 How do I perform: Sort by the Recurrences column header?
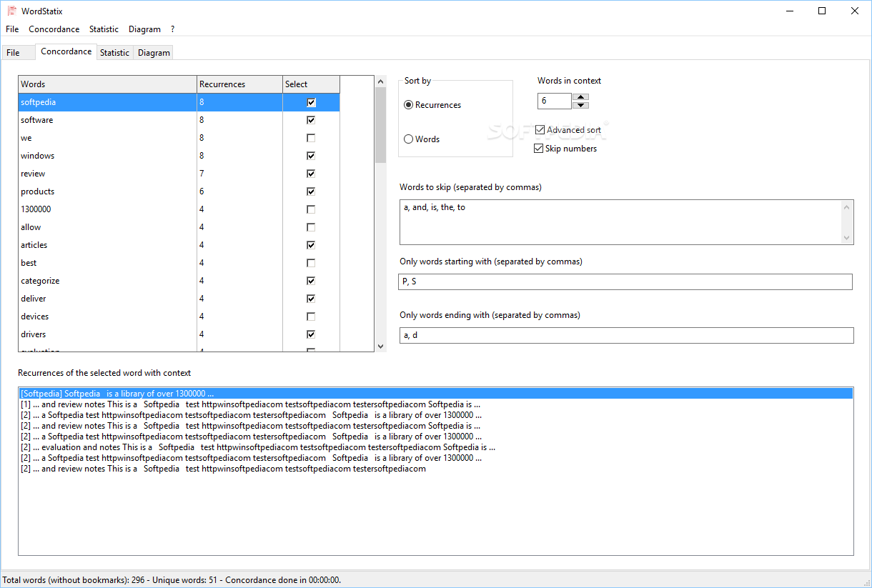239,84
